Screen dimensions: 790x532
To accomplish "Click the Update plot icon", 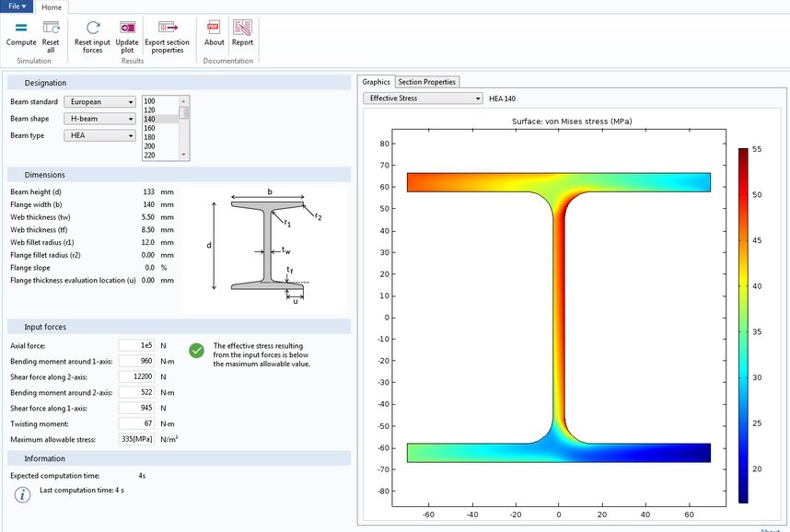I will pos(127,29).
